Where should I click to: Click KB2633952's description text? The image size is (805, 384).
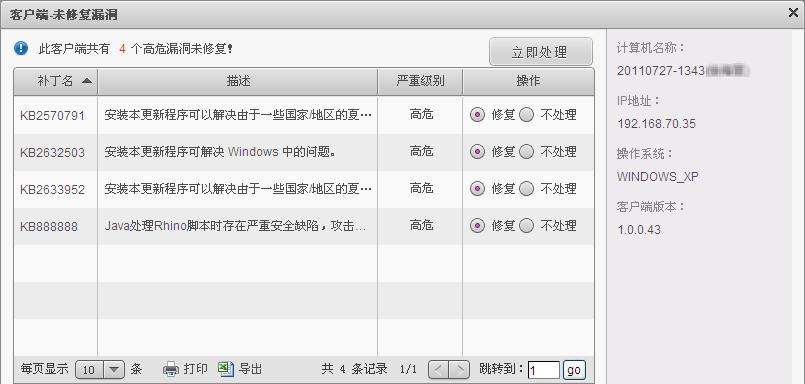point(238,189)
